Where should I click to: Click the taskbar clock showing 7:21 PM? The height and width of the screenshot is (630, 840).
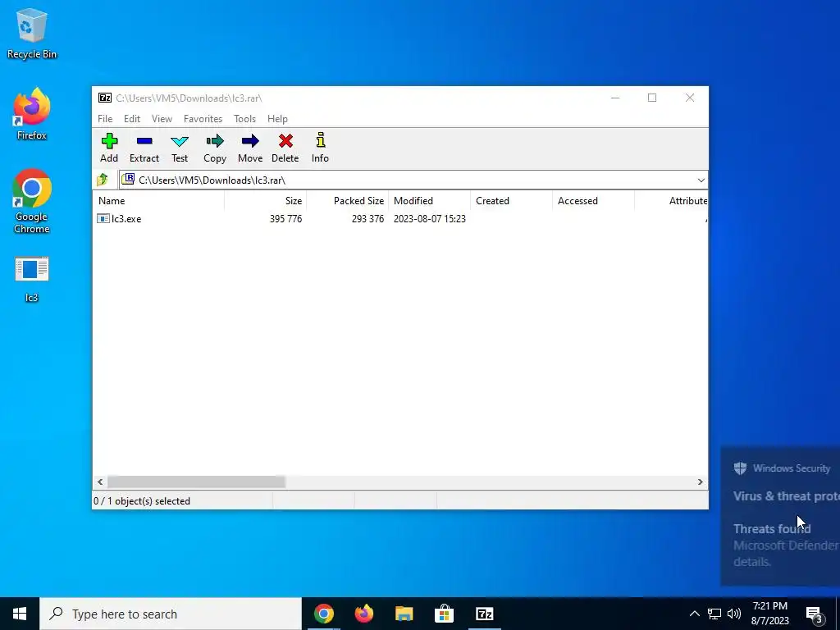[770, 614]
